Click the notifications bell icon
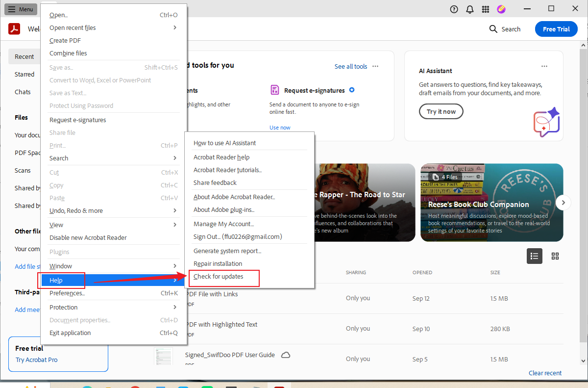 click(469, 9)
